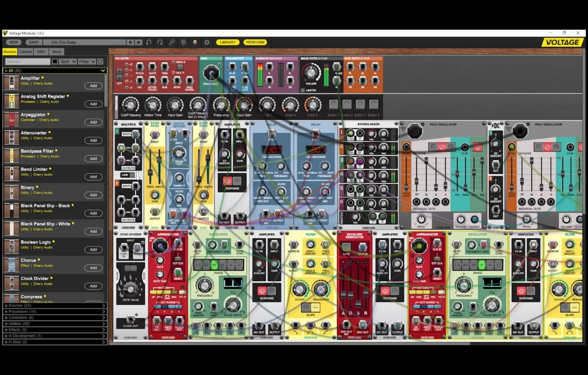Click the redo arrow in the toolbar
This screenshot has height=375, width=588.
(x=160, y=42)
